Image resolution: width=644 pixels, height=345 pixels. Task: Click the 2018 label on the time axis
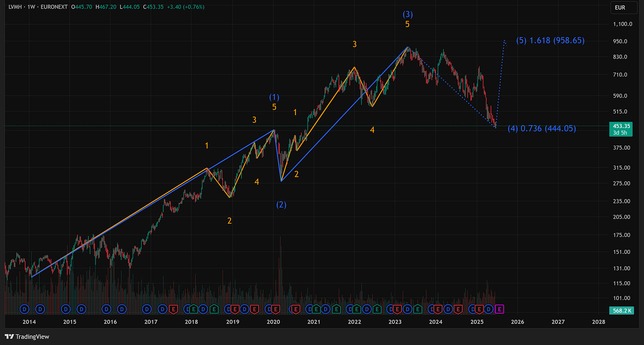191,322
